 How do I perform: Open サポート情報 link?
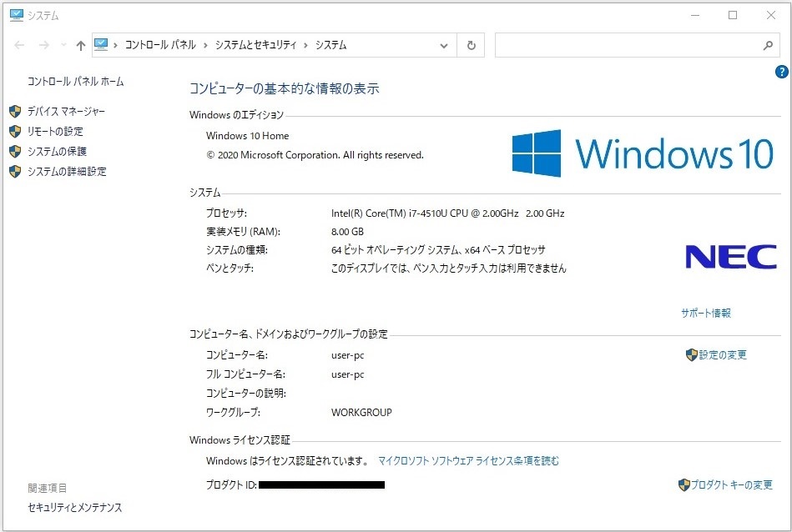706,313
